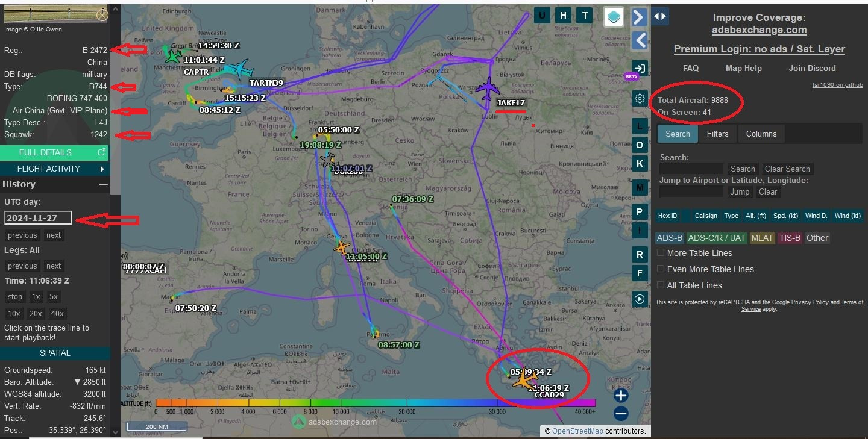
Task: Click the UTC day date field
Action: [38, 218]
